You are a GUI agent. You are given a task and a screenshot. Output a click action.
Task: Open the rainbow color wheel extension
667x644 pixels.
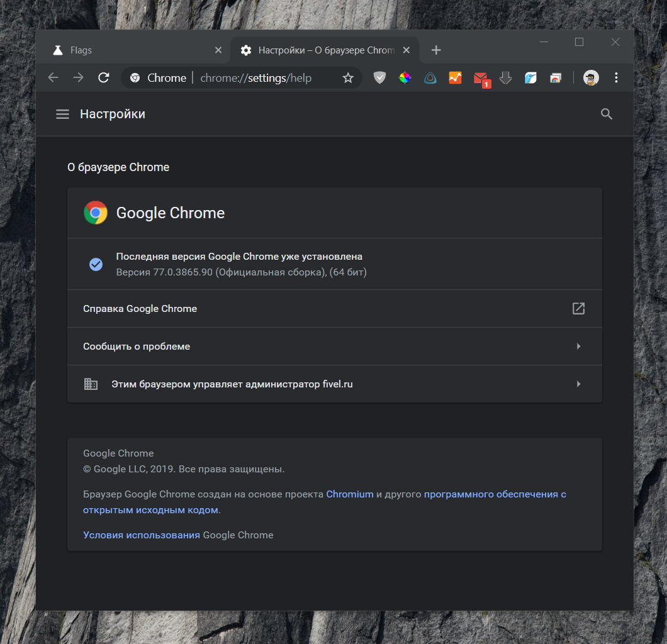[x=405, y=78]
